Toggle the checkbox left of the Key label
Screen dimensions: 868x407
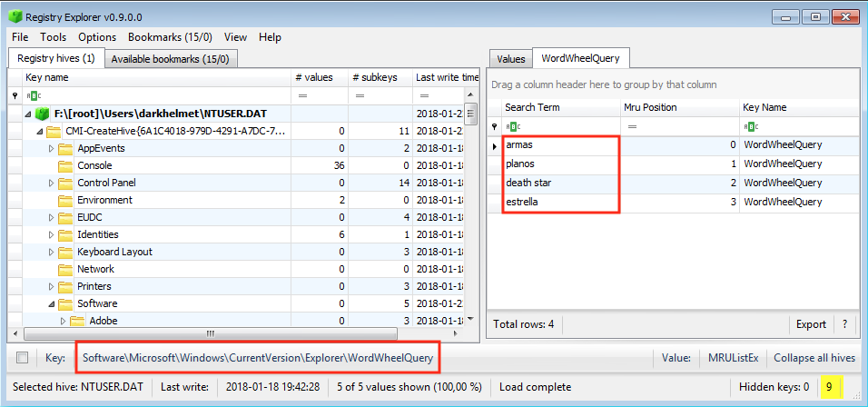[23, 358]
